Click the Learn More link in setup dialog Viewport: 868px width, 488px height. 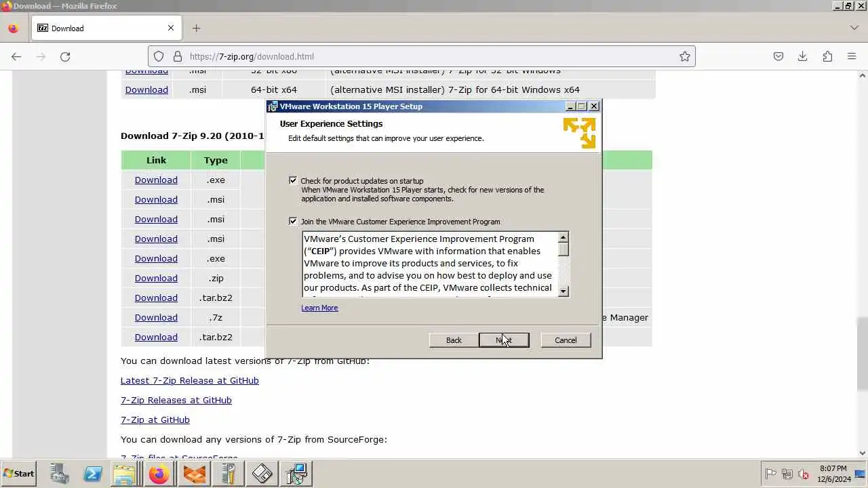[319, 308]
